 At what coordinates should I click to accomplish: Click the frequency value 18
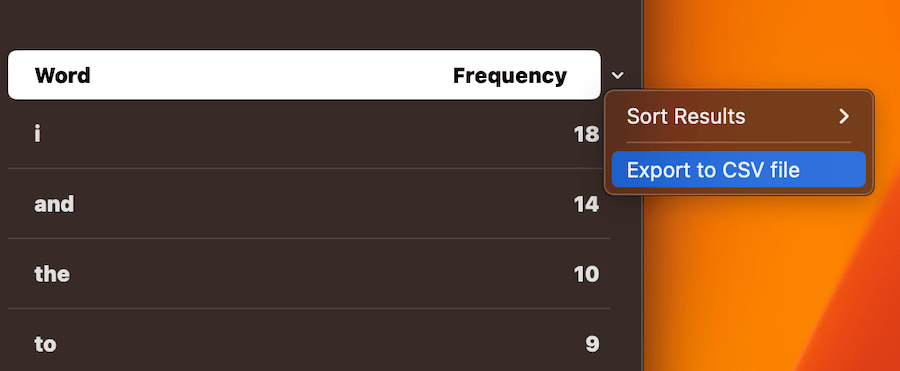tap(586, 134)
